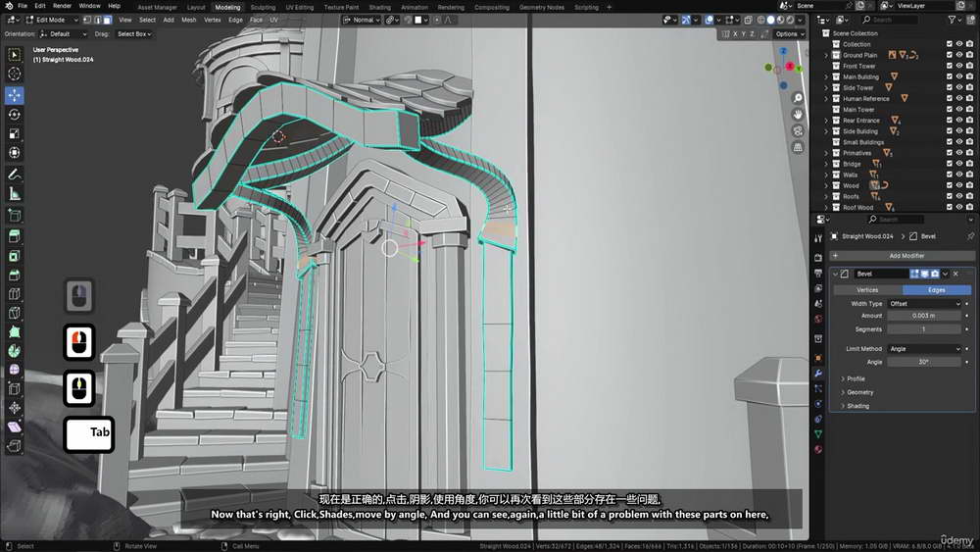Toggle X-ray view button

748,20
